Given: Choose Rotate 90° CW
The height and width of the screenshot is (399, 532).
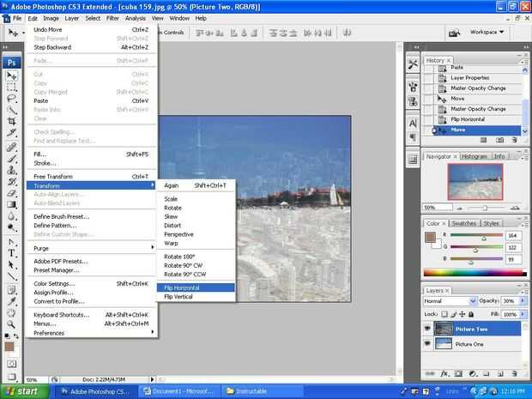Looking at the screenshot, I should point(196,265).
